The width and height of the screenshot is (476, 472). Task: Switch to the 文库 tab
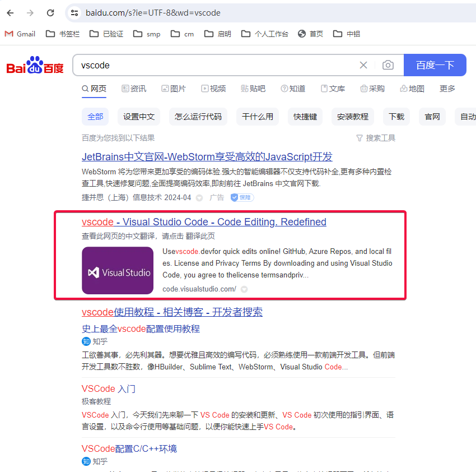(333, 89)
